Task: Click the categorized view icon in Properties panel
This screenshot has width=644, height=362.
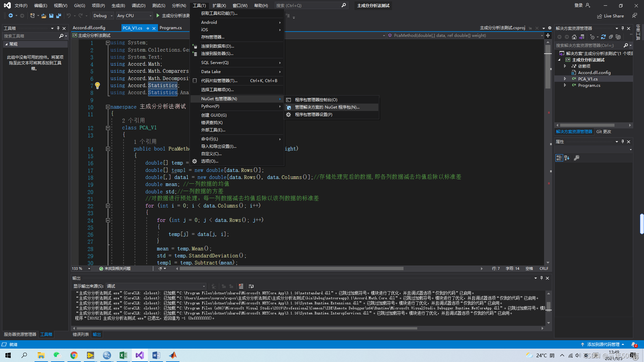Action: [x=559, y=158]
